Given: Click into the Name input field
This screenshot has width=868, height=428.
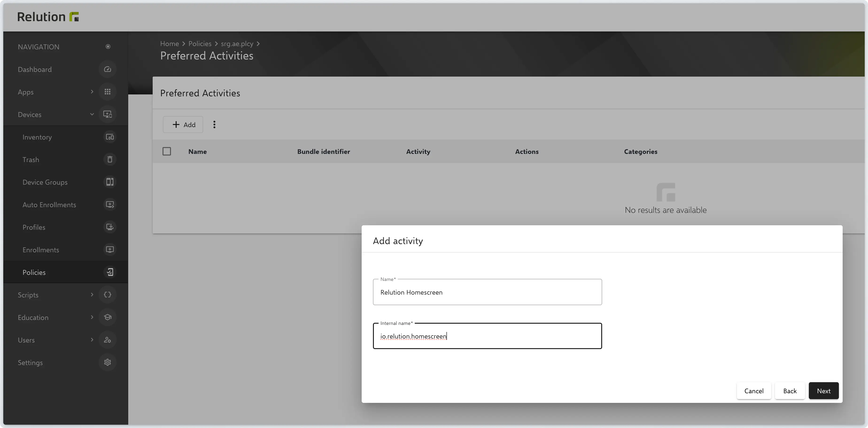Looking at the screenshot, I should (x=487, y=292).
